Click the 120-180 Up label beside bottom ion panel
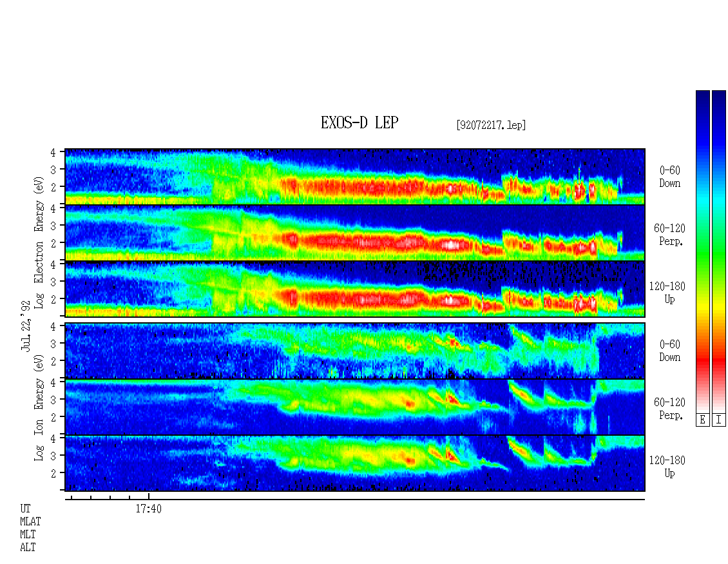 click(667, 467)
